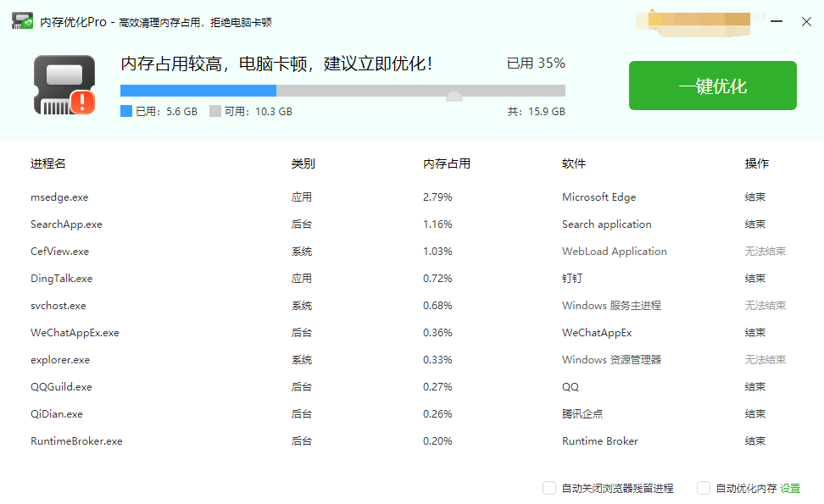The image size is (824, 504).
Task: Open 设置 next to 自动优化内存
Action: coord(790,488)
